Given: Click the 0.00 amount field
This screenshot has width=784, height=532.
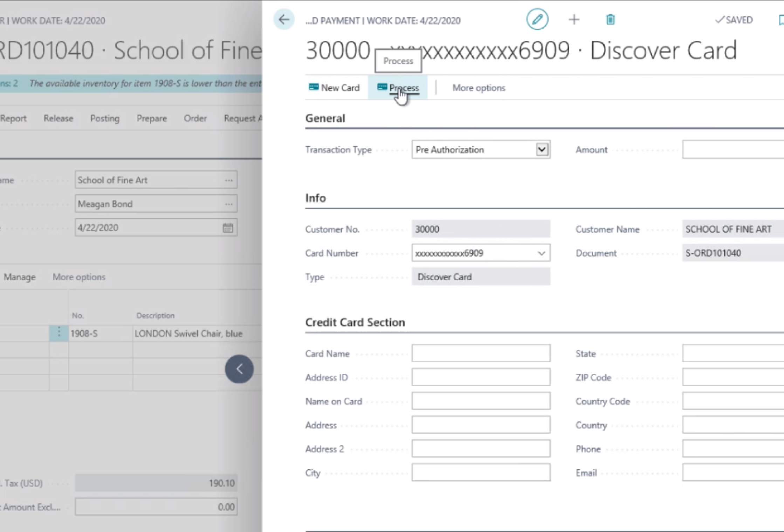Looking at the screenshot, I should click(x=156, y=507).
